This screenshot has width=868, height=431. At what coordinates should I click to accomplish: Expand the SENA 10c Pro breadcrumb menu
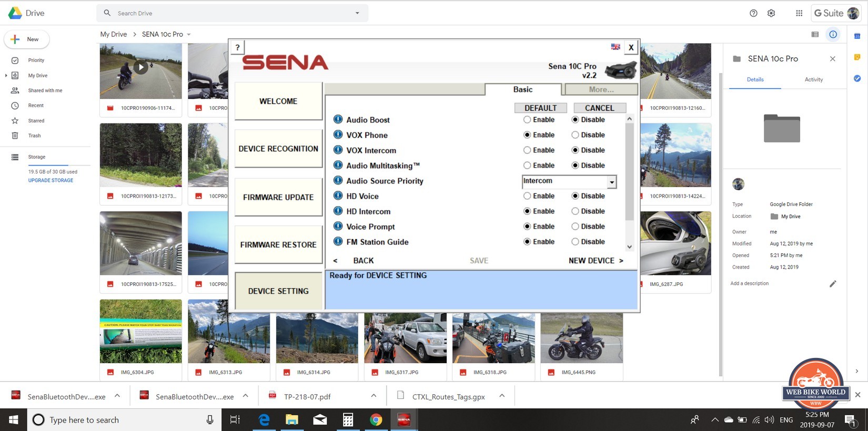pyautogui.click(x=189, y=35)
